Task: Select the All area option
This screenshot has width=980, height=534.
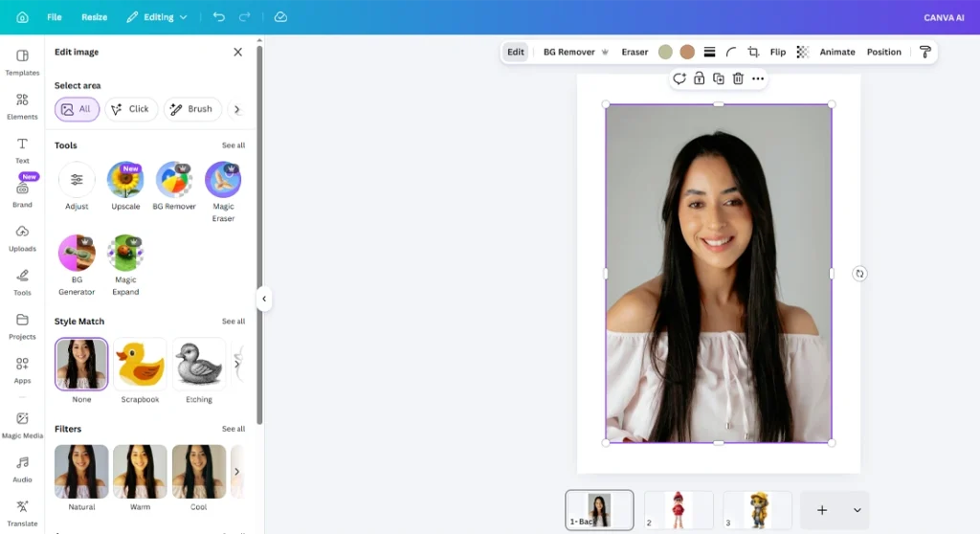Action: point(77,109)
